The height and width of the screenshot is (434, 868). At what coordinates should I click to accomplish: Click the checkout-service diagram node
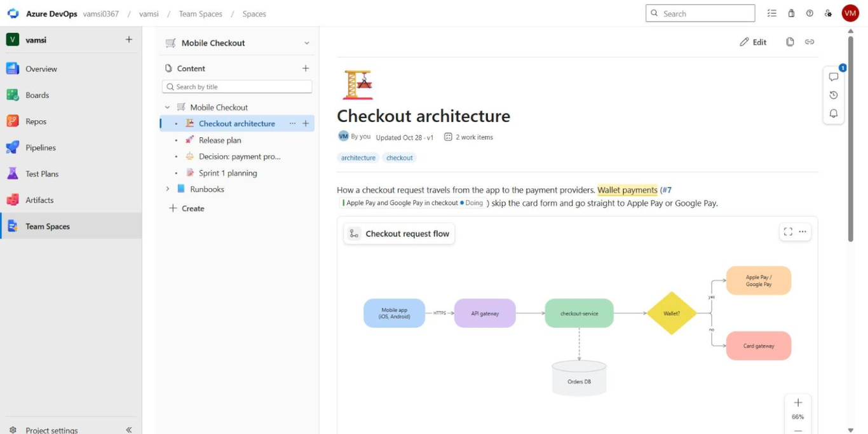[x=579, y=313]
